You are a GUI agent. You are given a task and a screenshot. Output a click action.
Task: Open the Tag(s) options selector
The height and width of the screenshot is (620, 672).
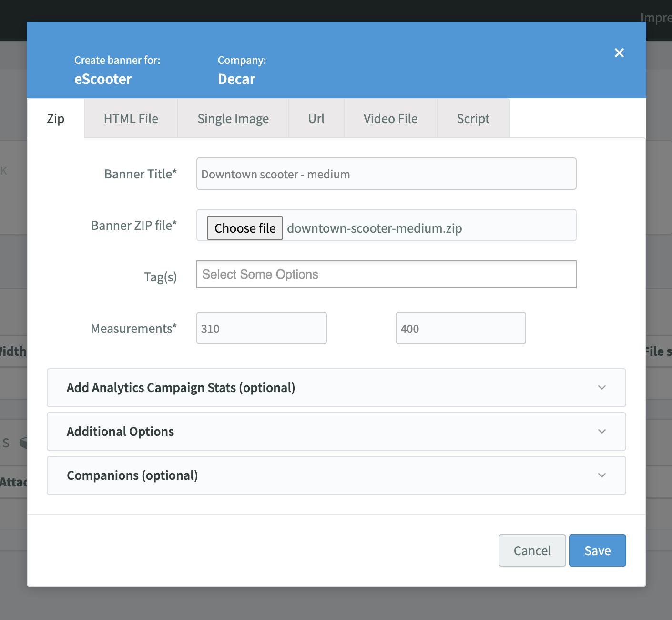click(386, 275)
